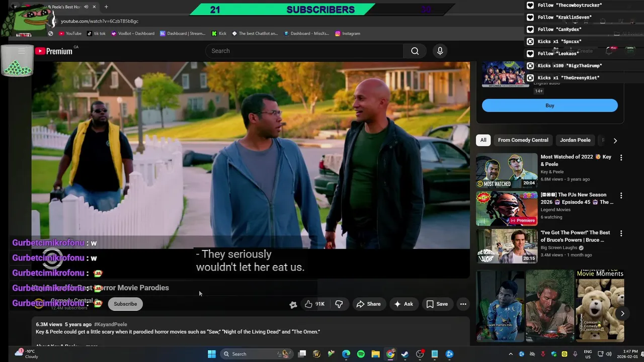Open Windows Start menu
The width and height of the screenshot is (644, 362).
coord(212,354)
